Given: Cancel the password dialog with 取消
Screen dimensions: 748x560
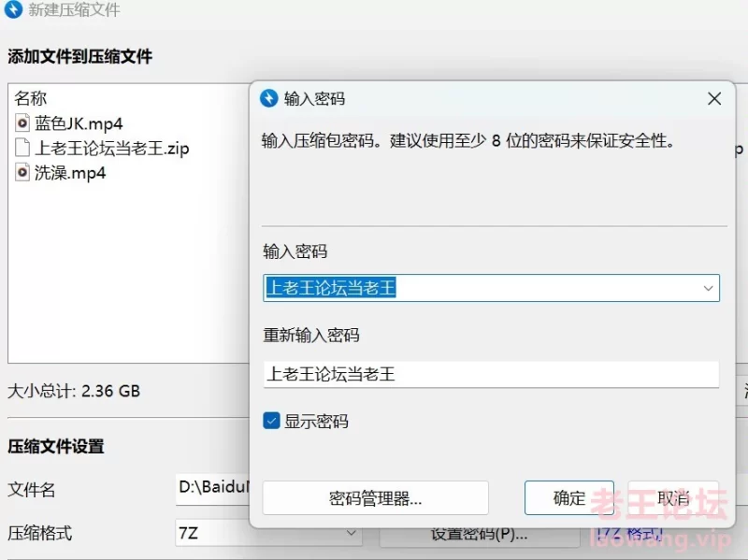Looking at the screenshot, I should (673, 498).
